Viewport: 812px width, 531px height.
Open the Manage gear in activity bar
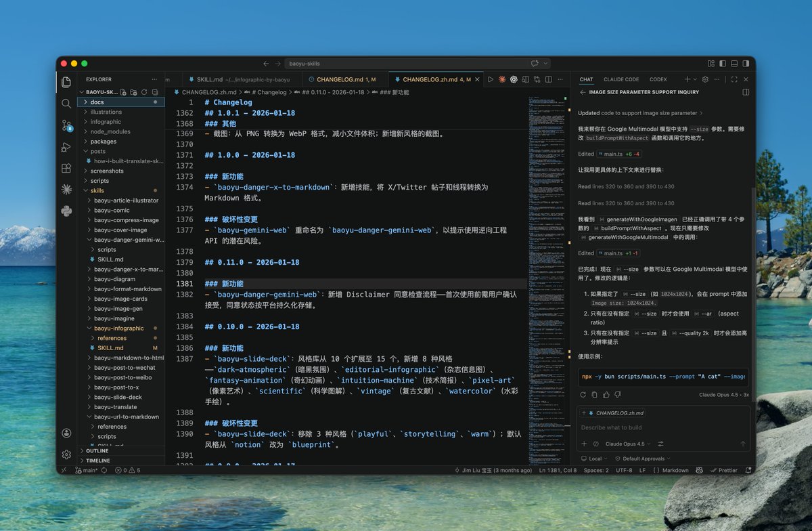pyautogui.click(x=66, y=454)
